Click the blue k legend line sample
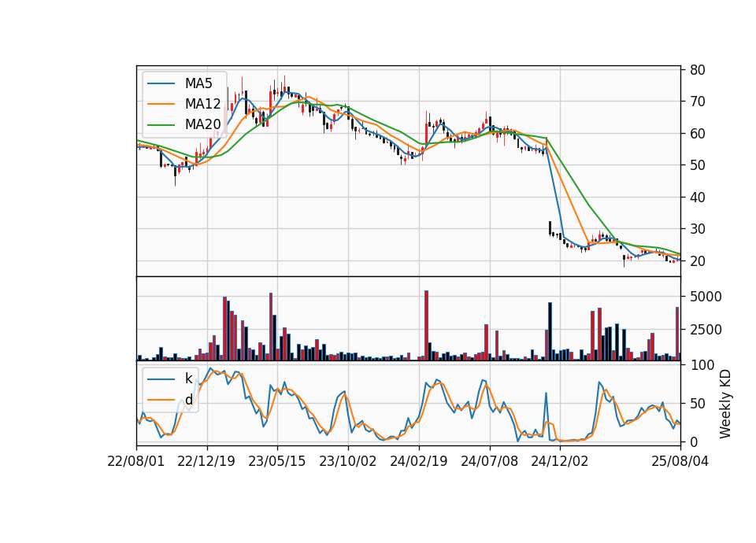Viewport: 756px width, 543px height. tap(161, 379)
